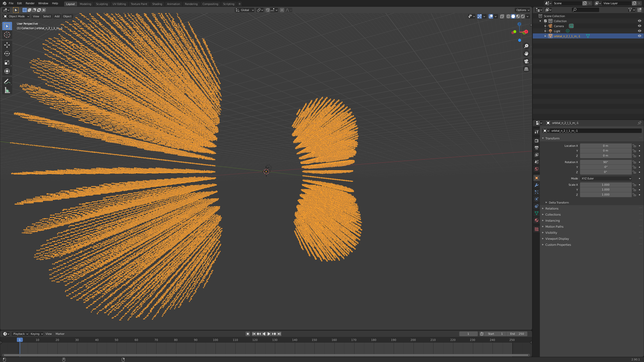Screen dimensions: 644x362
Task: Switch to the Animation workspace tab
Action: [173, 4]
